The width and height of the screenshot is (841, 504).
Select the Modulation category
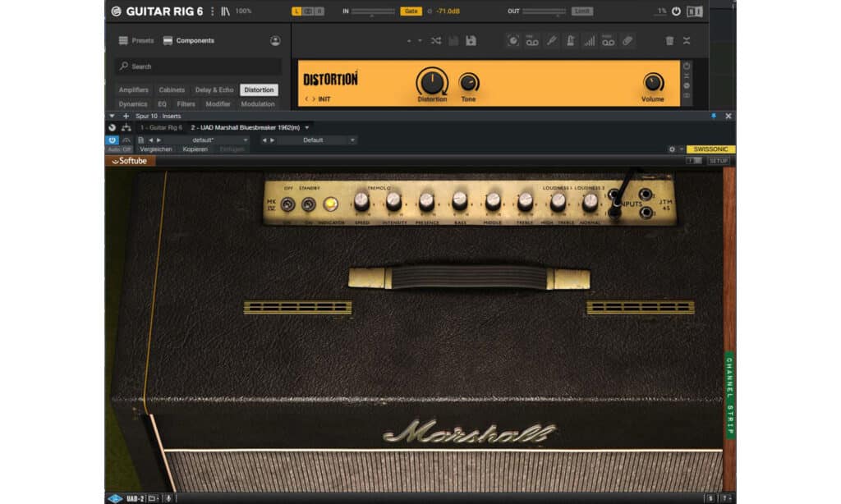pos(257,104)
